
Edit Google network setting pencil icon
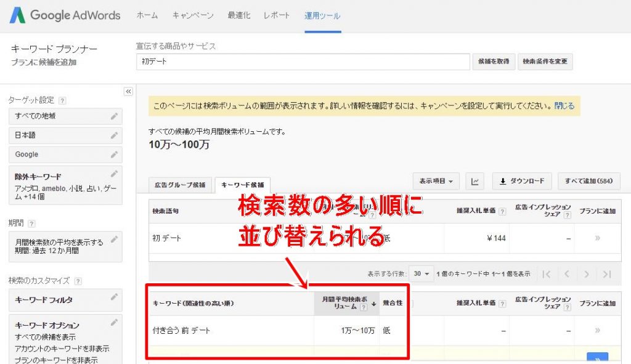(114, 155)
